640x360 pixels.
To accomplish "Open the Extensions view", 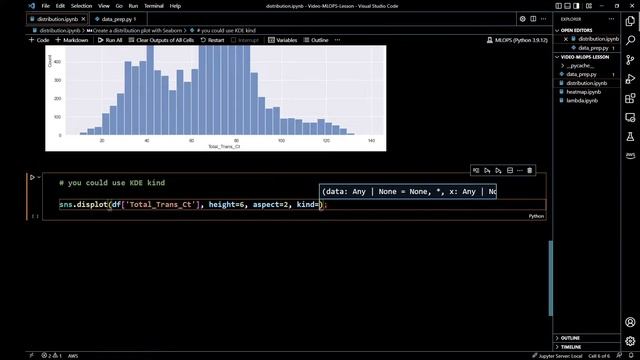I will (630, 98).
